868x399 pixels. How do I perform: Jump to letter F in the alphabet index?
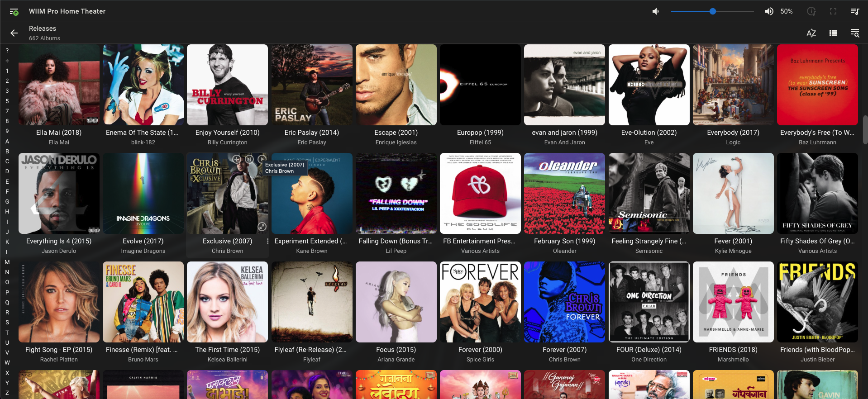7,191
